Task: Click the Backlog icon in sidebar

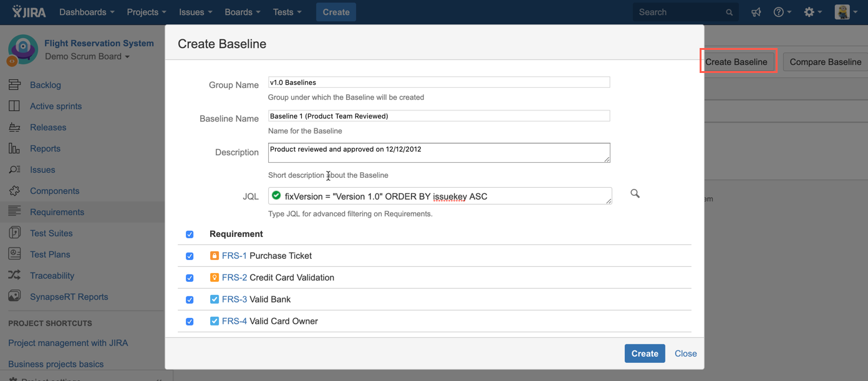Action: 14,85
